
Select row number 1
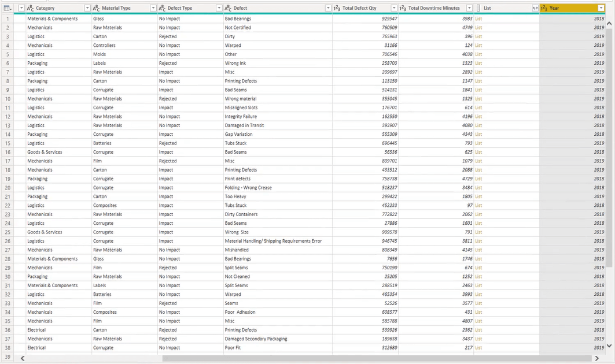(8, 18)
